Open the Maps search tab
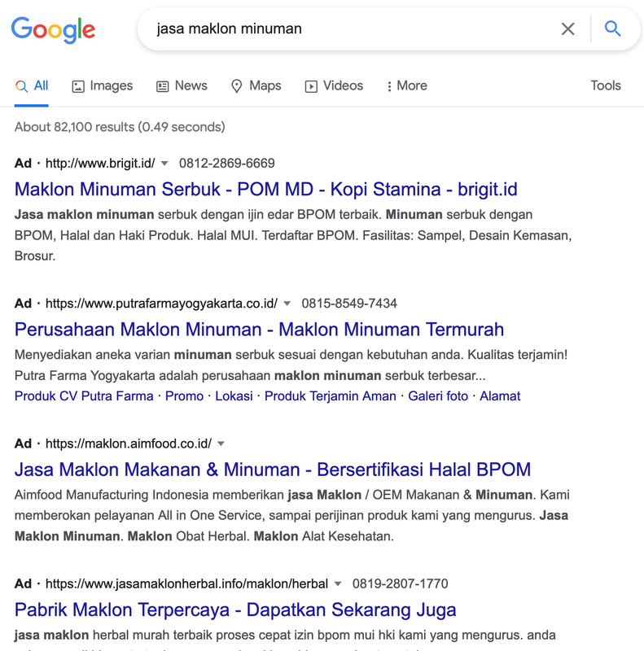 point(256,85)
